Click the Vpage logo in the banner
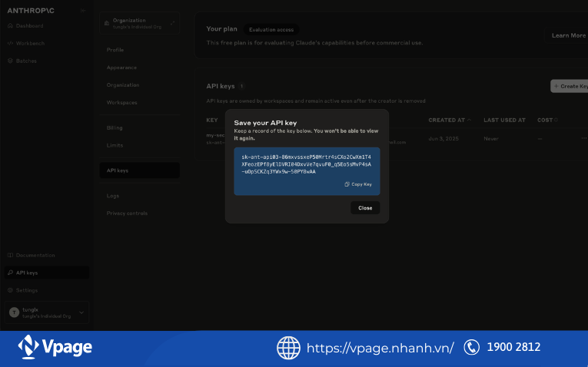The image size is (588, 367). point(55,347)
